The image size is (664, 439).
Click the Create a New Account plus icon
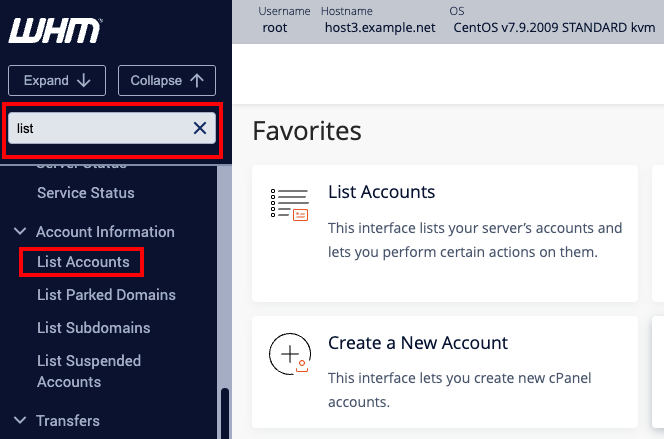(289, 355)
